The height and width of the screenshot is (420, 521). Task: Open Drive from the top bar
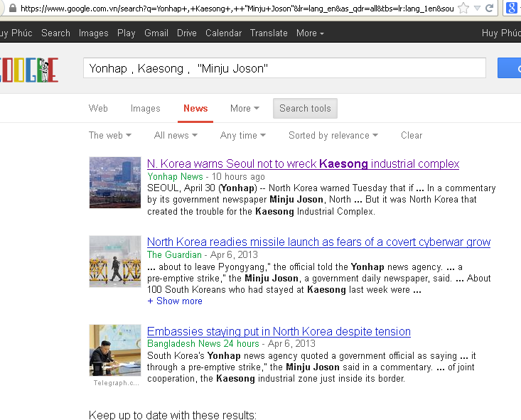pos(187,33)
